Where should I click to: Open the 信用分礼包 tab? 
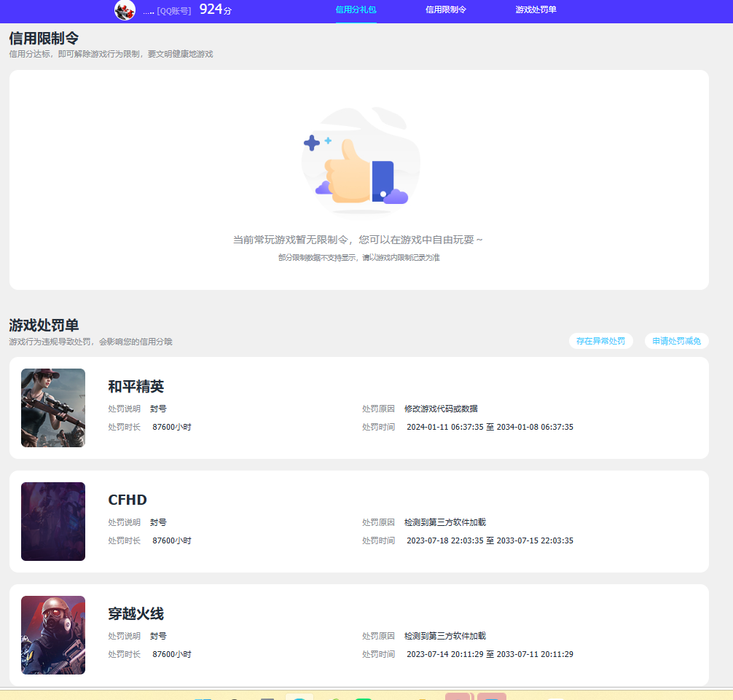tap(356, 9)
